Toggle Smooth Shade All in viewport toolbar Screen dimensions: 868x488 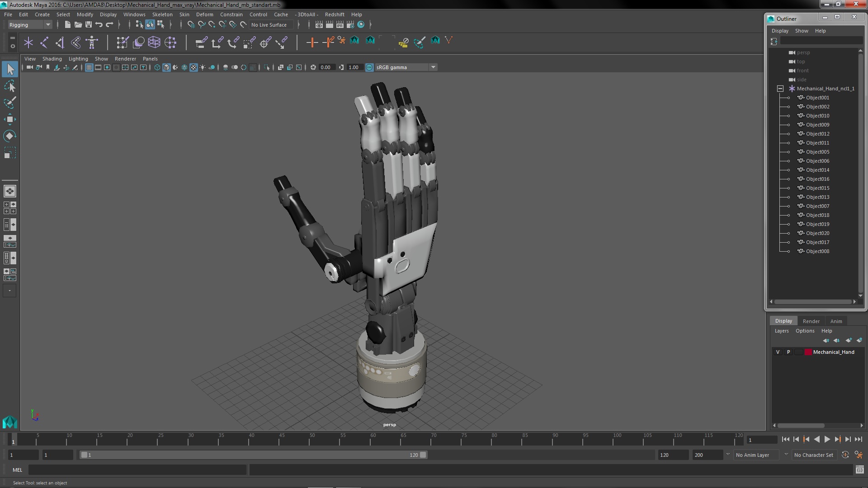coord(166,67)
